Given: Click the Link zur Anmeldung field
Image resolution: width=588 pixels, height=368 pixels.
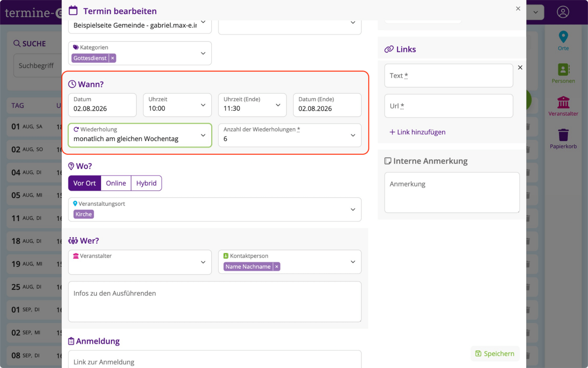Looking at the screenshot, I should tap(215, 360).
